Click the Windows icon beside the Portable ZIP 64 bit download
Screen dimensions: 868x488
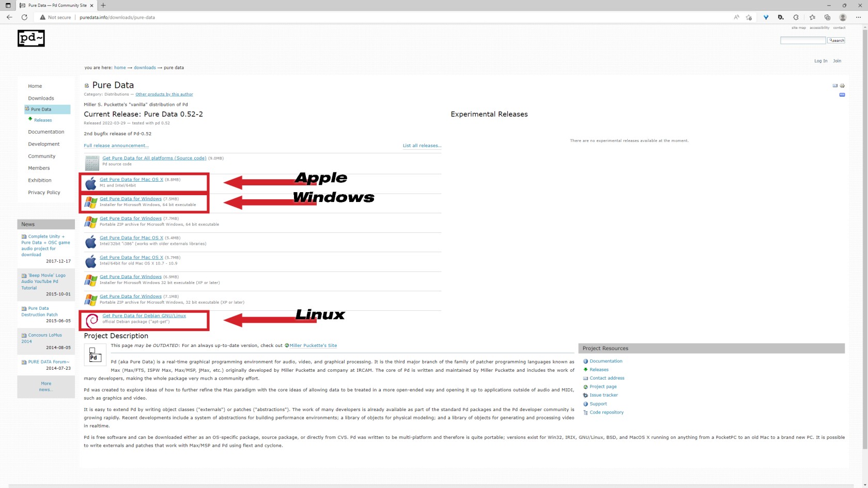pos(91,222)
